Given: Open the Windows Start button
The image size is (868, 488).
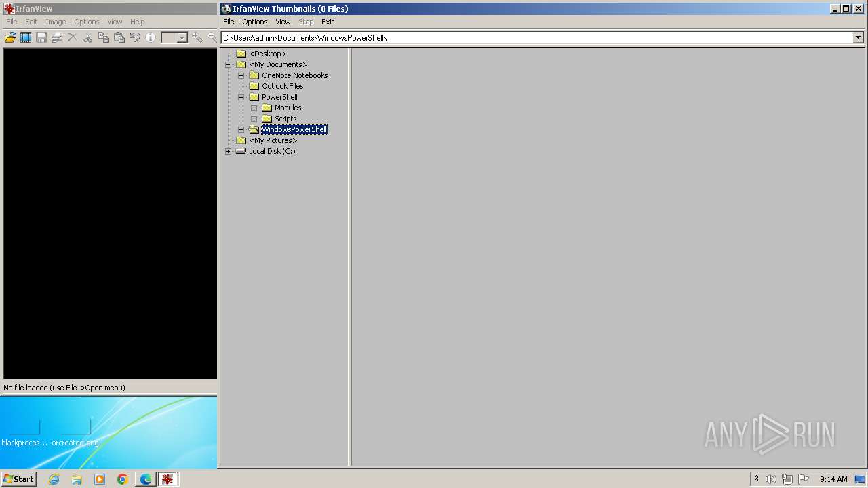Looking at the screenshot, I should (19, 479).
